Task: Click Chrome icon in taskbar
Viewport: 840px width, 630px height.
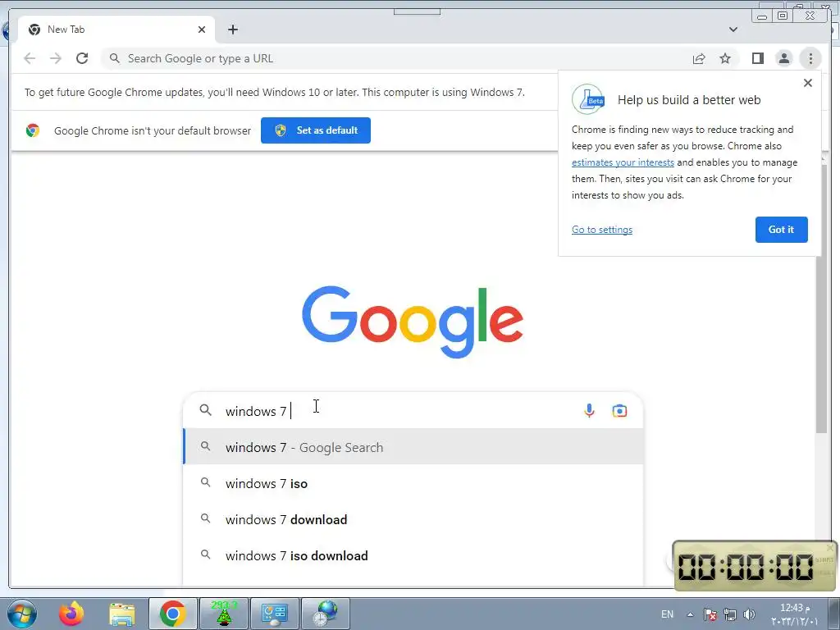Action: click(172, 614)
